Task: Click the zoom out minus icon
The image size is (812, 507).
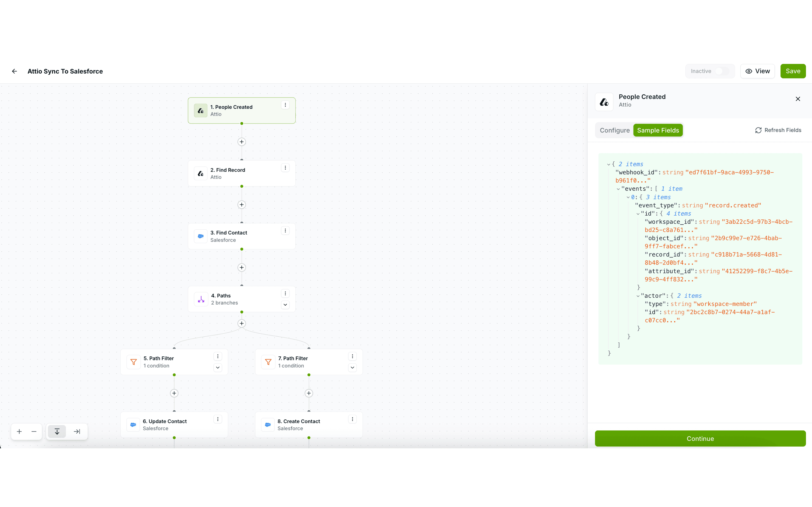Action: pos(34,432)
